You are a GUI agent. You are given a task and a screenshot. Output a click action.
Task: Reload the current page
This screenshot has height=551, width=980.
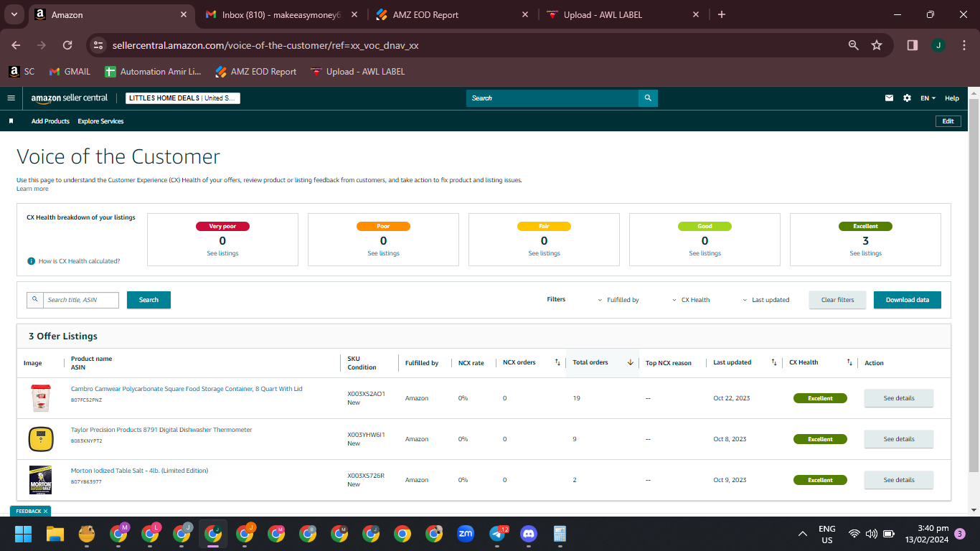click(x=67, y=45)
